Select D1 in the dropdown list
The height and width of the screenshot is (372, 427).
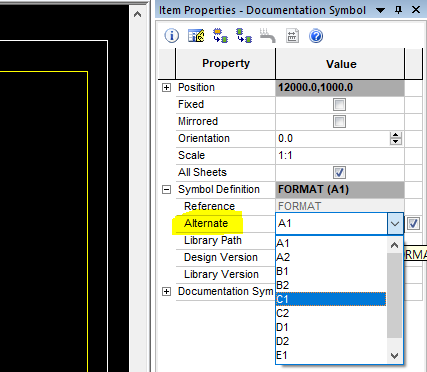point(331,327)
